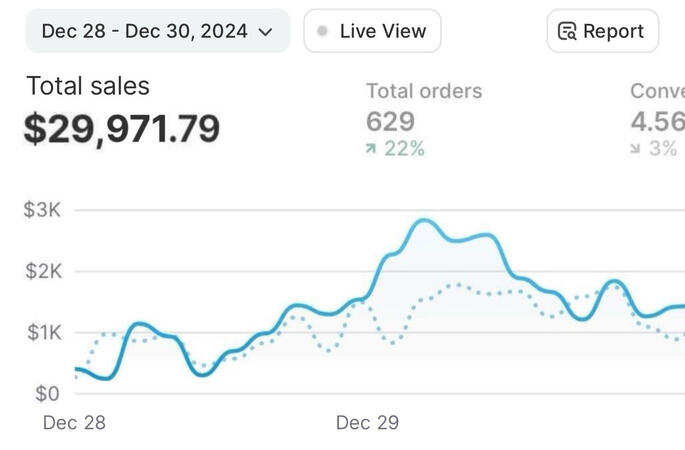Click the grey down arrow next to 3%
The width and height of the screenshot is (685, 450).
[636, 149]
